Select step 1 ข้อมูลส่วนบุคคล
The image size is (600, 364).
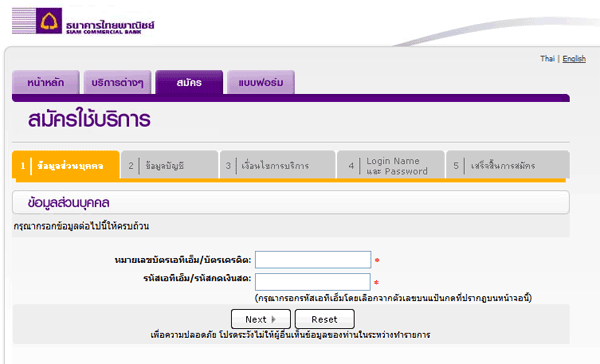pos(66,165)
